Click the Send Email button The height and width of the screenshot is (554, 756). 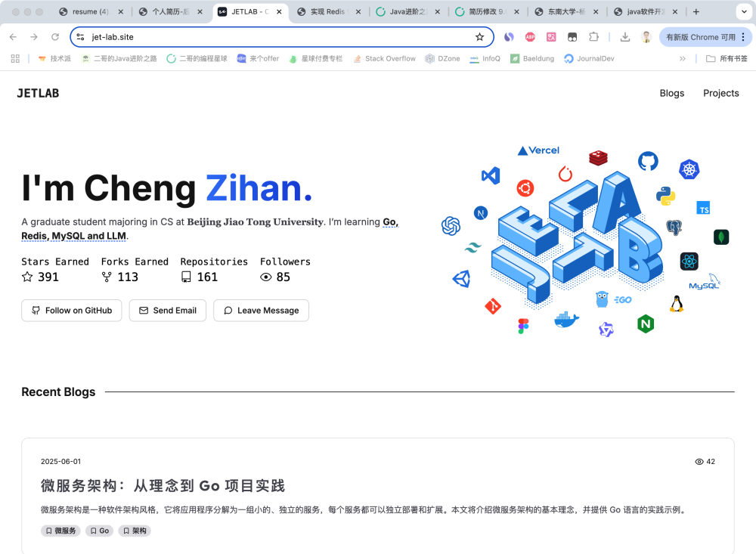[167, 311]
